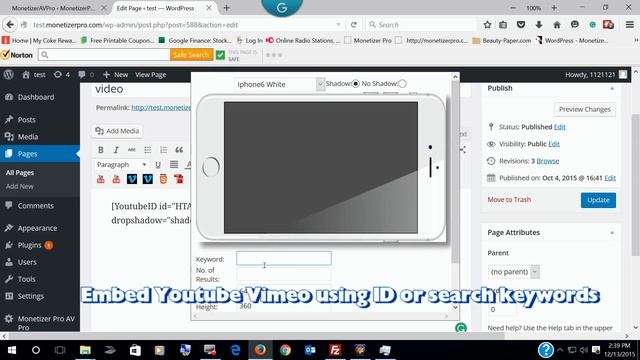The width and height of the screenshot is (640, 360).
Task: Insert blockquote in editor
Action: point(179,150)
